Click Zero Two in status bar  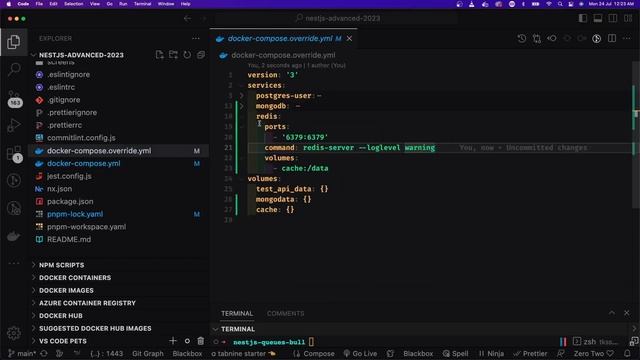tap(593, 353)
